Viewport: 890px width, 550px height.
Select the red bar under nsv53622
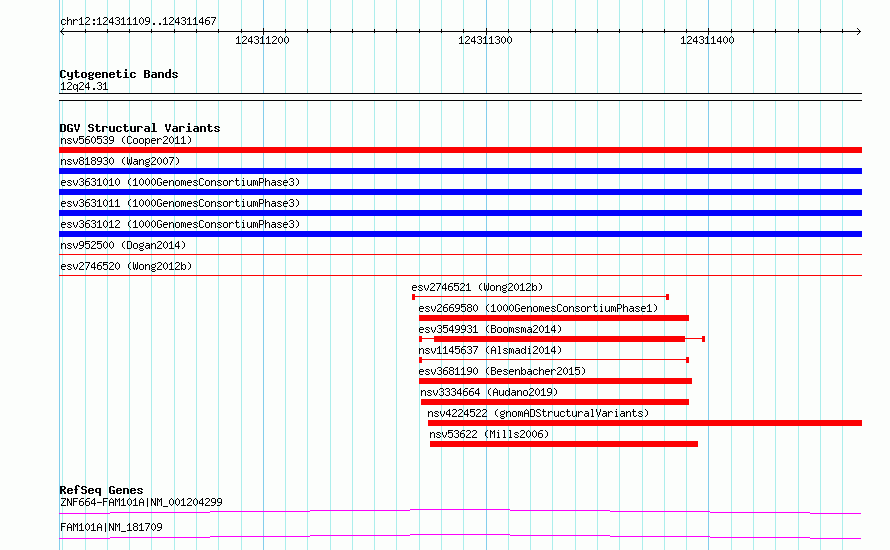(564, 444)
